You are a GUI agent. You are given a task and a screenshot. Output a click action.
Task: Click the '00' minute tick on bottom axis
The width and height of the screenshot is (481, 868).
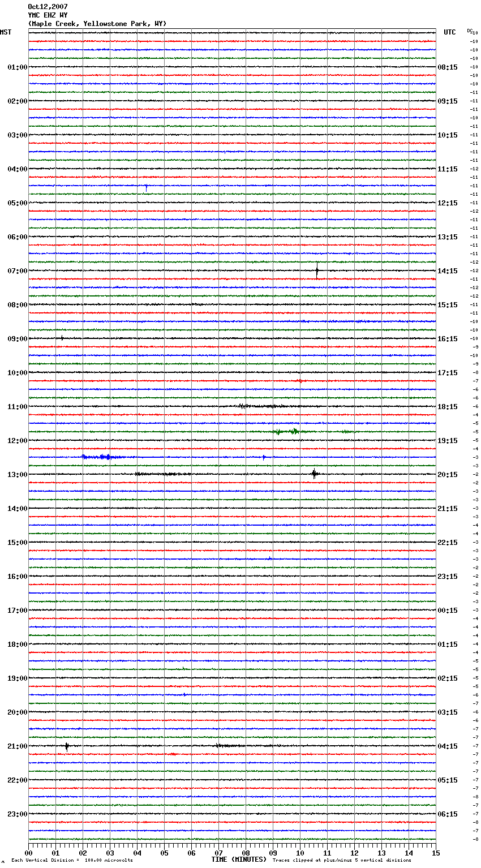(x=29, y=853)
